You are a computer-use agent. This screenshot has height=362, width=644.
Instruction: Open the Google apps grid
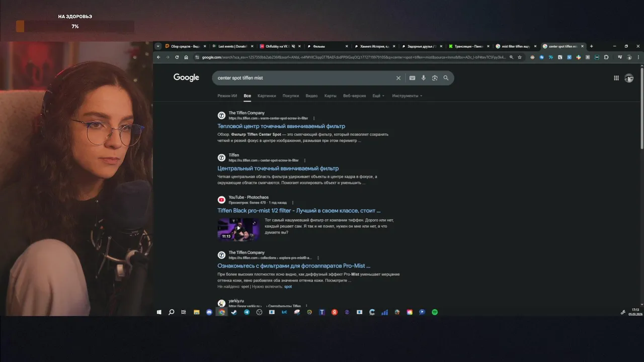[x=616, y=78]
